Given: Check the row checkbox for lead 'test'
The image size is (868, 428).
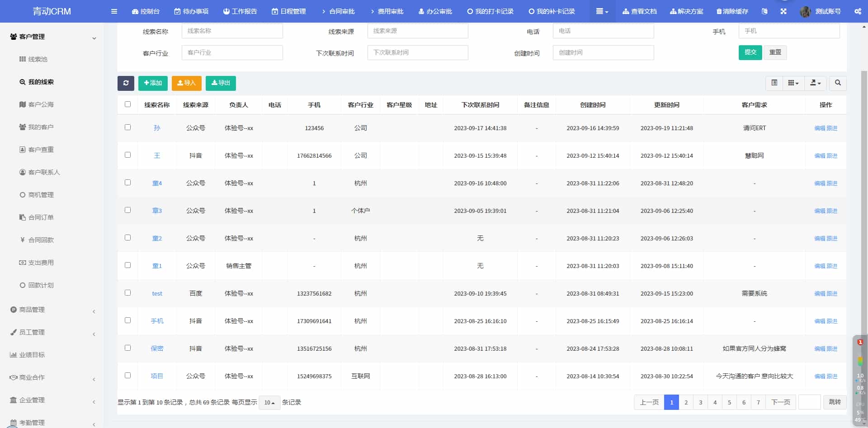Looking at the screenshot, I should (127, 293).
